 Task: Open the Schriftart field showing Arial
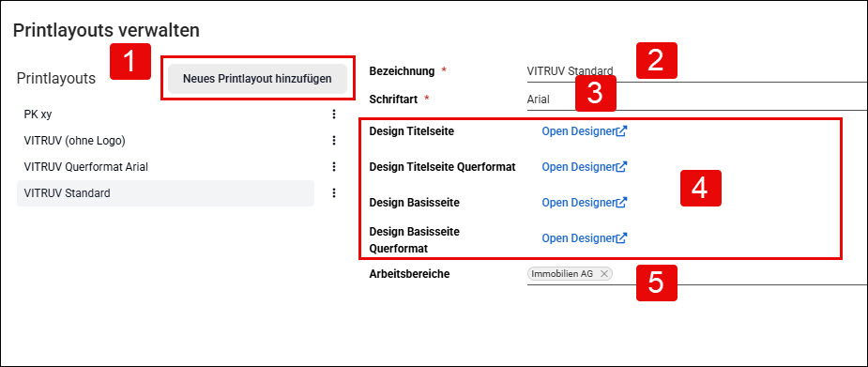697,99
